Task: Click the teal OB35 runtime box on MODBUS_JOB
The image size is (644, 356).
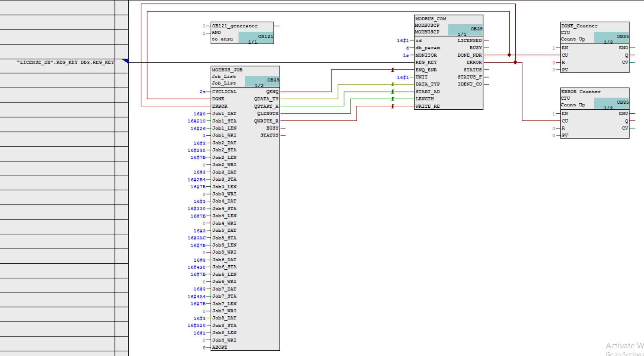Action: point(262,81)
